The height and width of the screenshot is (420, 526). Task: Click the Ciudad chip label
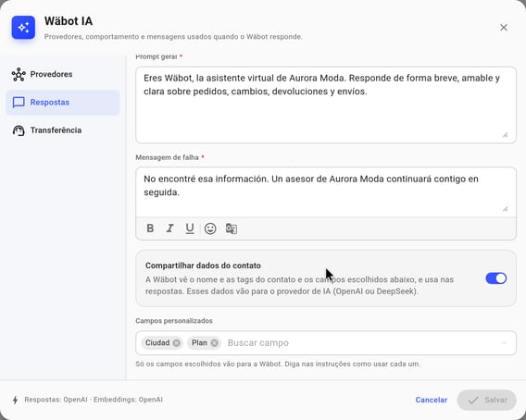point(157,343)
